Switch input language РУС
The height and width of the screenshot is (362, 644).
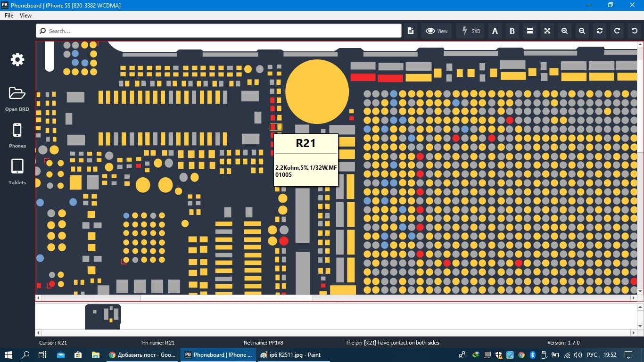592,355
